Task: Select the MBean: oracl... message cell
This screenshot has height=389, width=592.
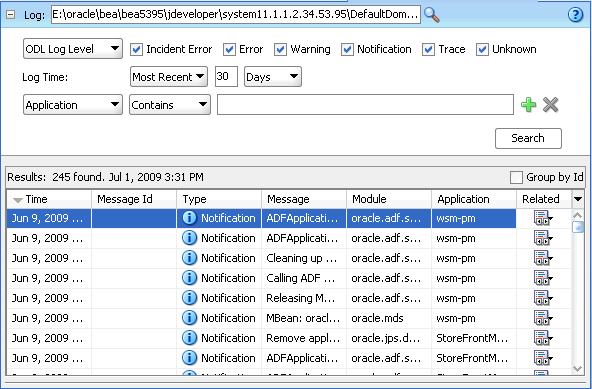Action: click(304, 318)
